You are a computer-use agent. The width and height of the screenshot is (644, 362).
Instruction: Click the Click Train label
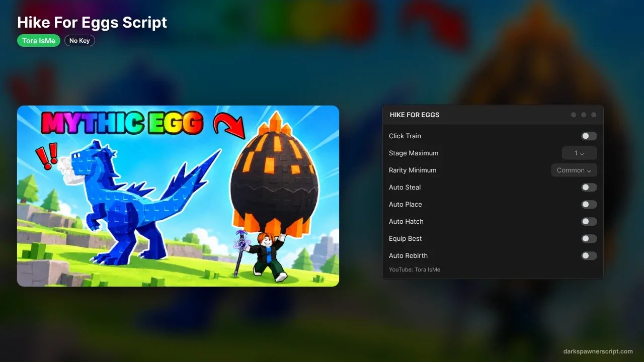point(405,136)
